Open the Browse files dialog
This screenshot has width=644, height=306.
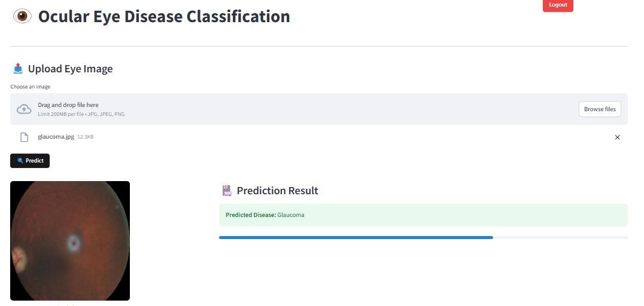point(600,109)
